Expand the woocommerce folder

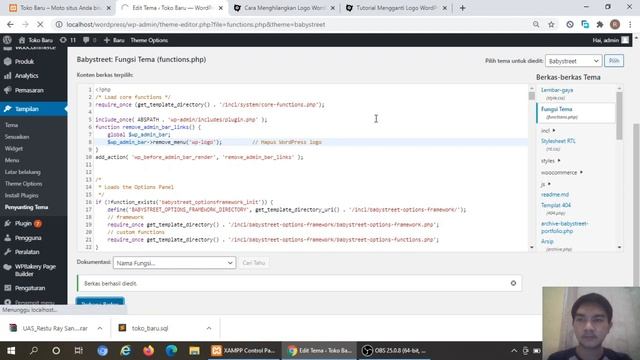(x=562, y=173)
